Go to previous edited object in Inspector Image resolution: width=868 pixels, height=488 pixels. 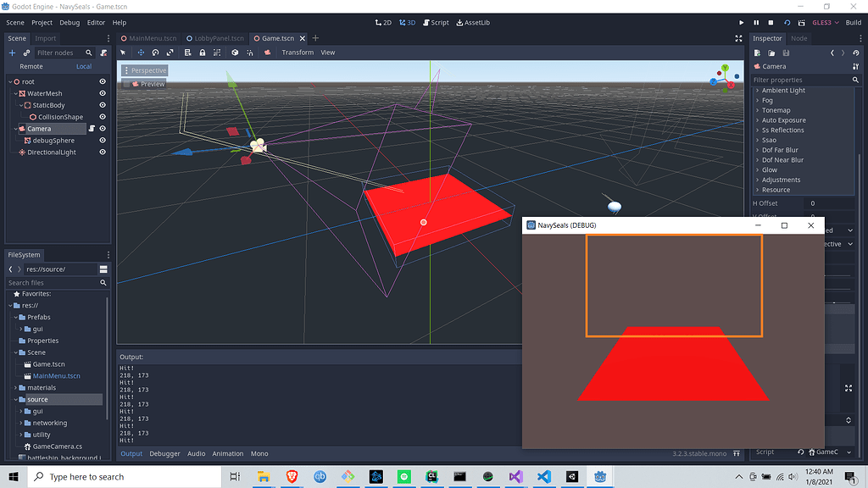(x=832, y=53)
